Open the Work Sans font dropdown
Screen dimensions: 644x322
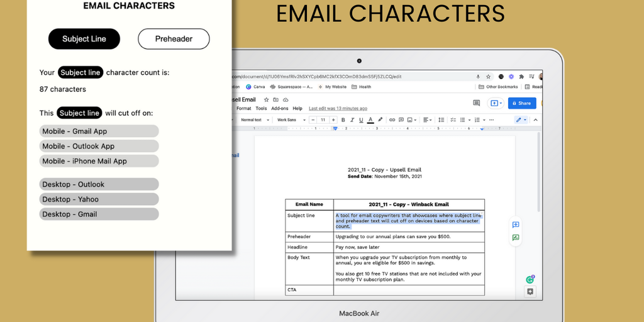tap(291, 119)
